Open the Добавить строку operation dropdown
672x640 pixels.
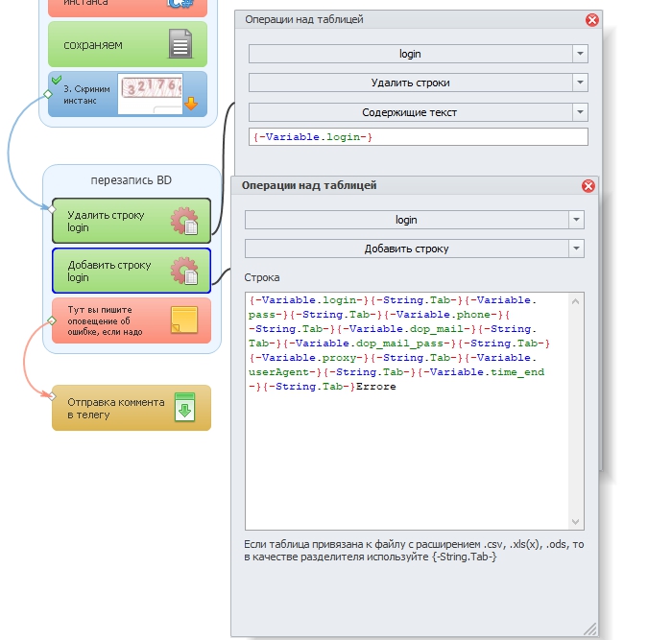pos(575,249)
